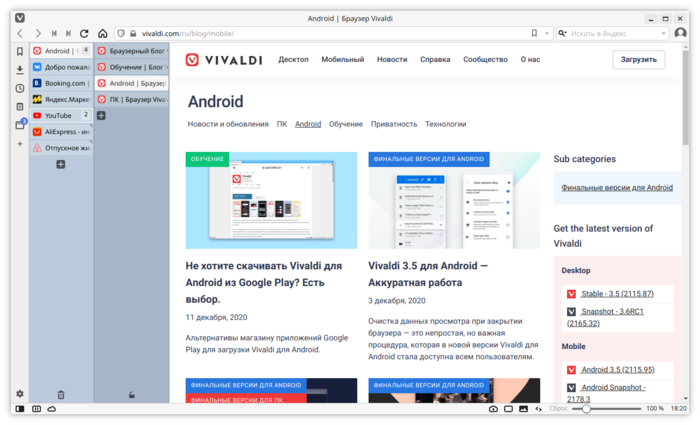700x425 pixels.
Task: Select the 'Обучение | Блог' tab
Action: pyautogui.click(x=132, y=67)
